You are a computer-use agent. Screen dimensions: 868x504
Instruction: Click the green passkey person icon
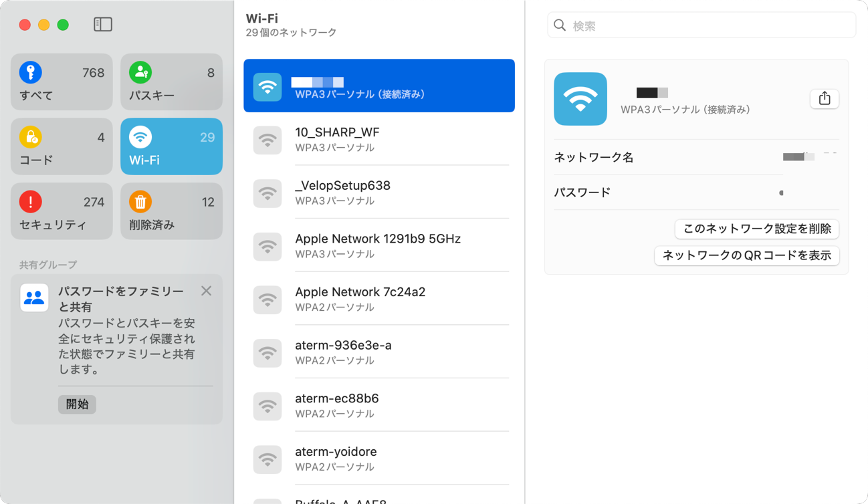pos(140,72)
